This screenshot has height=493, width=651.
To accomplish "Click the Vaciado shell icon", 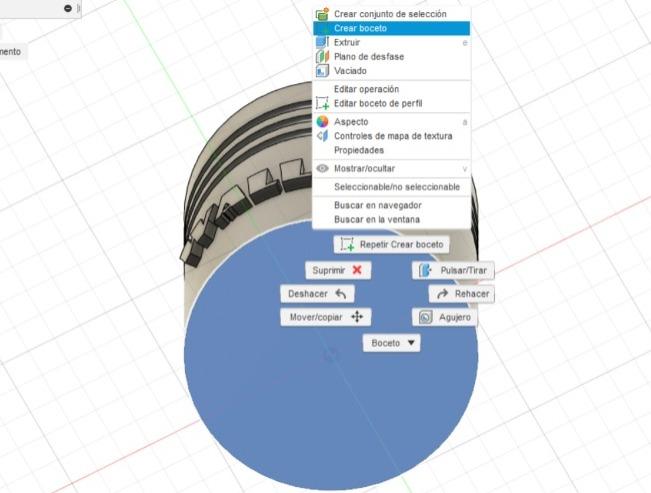I will [322, 71].
